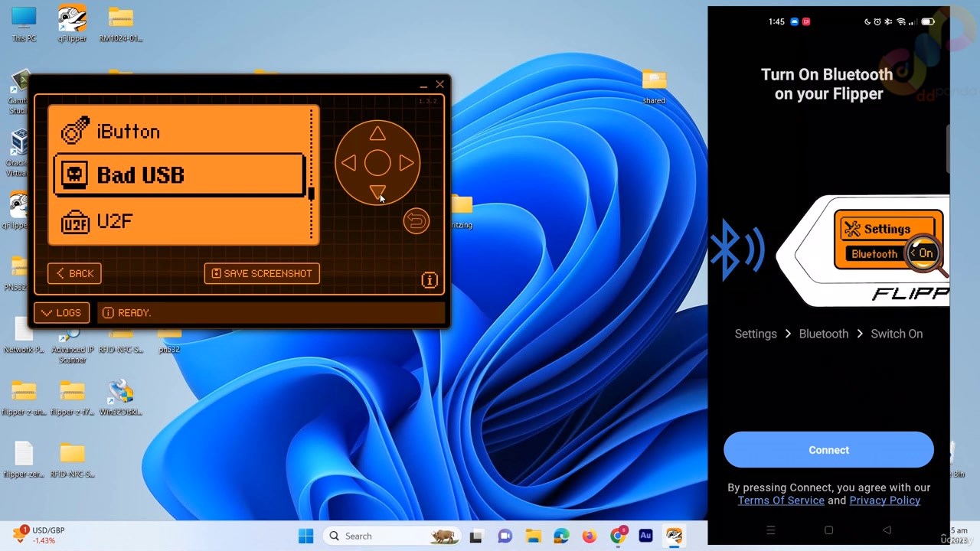
Task: Open the Terms Of Service link
Action: click(x=781, y=500)
